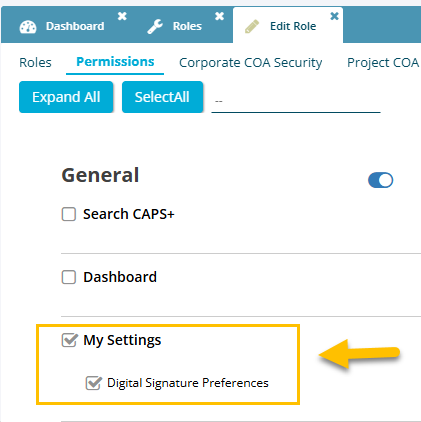The width and height of the screenshot is (421, 422).
Task: Open the Project COA tab
Action: (384, 63)
